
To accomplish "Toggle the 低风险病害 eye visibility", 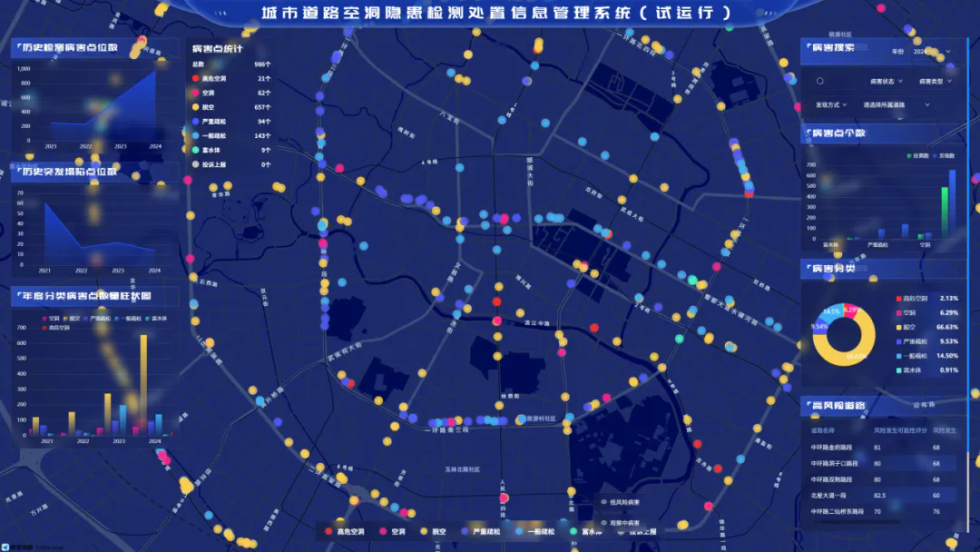I will point(603,502).
